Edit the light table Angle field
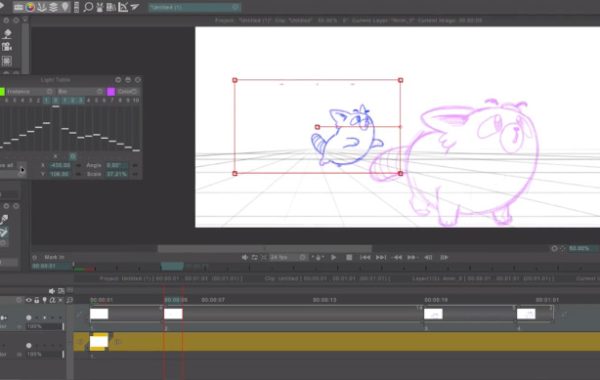 click(116, 165)
